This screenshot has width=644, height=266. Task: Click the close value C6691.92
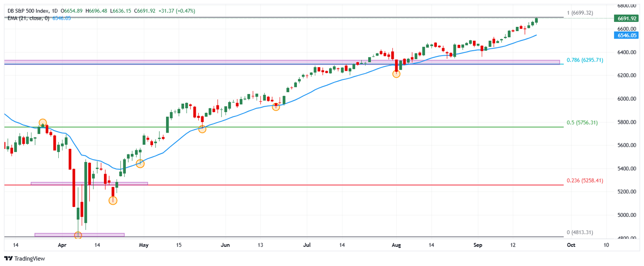click(145, 10)
